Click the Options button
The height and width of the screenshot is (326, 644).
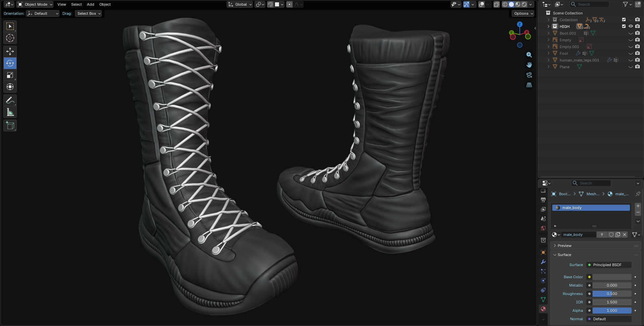(523, 13)
